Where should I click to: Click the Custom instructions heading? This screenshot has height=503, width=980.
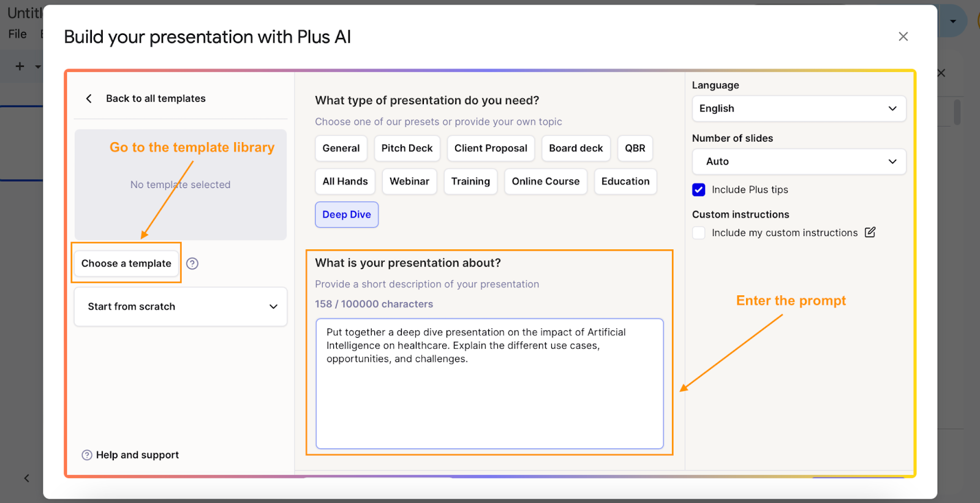click(741, 214)
